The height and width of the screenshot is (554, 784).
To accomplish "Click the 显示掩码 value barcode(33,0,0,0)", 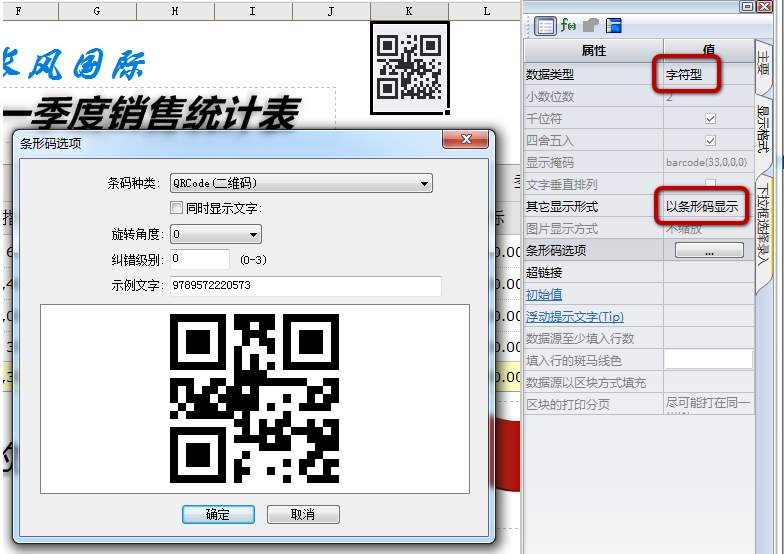I will [x=706, y=162].
